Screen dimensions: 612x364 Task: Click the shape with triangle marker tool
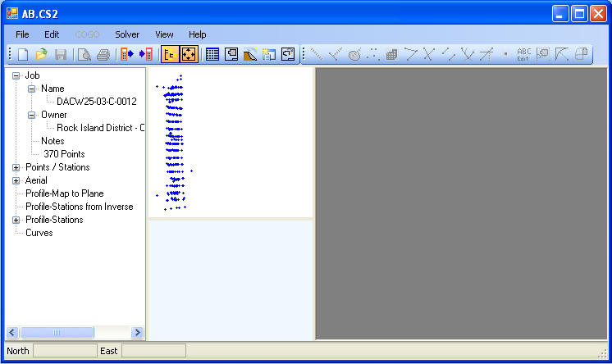(x=543, y=54)
